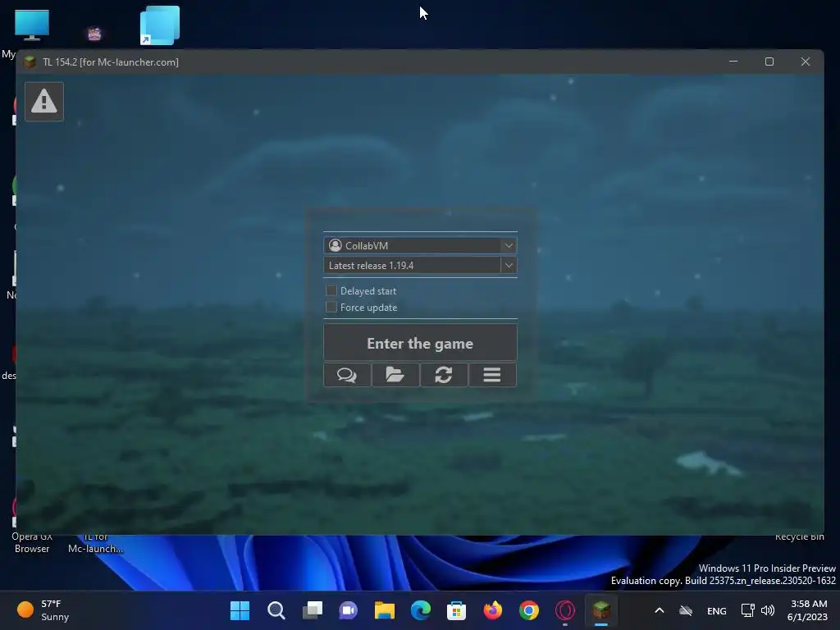Click the launcher title bar block icon
Screen dimensions: 840x630
point(30,62)
